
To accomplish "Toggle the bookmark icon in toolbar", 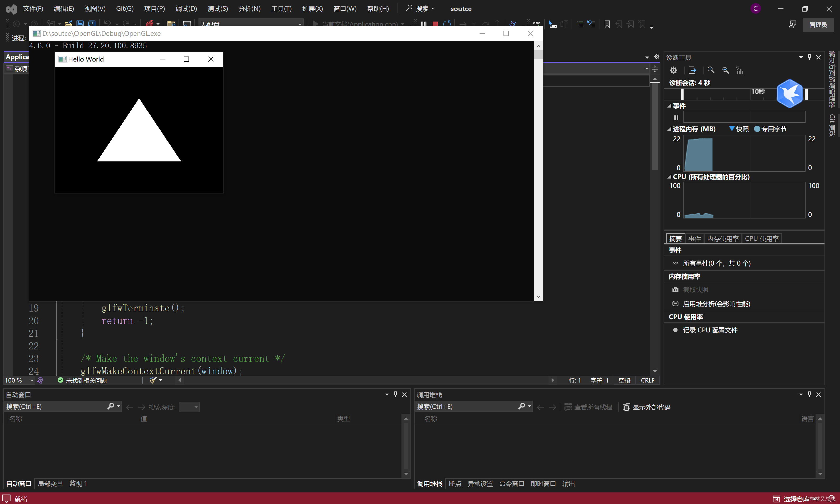I will coord(607,24).
